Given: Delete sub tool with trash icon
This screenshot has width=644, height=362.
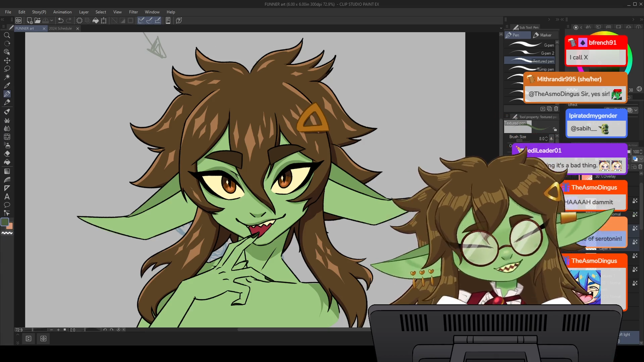Looking at the screenshot, I should click(x=556, y=109).
